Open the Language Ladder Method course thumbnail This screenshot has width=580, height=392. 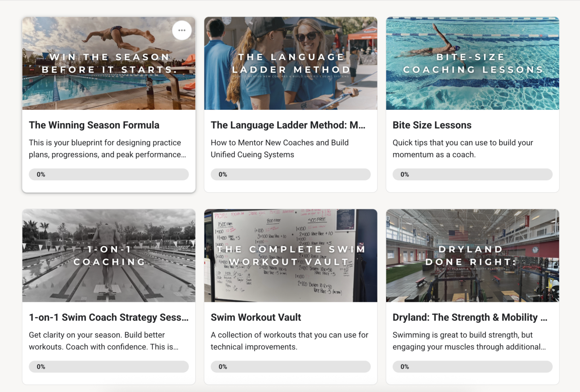point(291,63)
